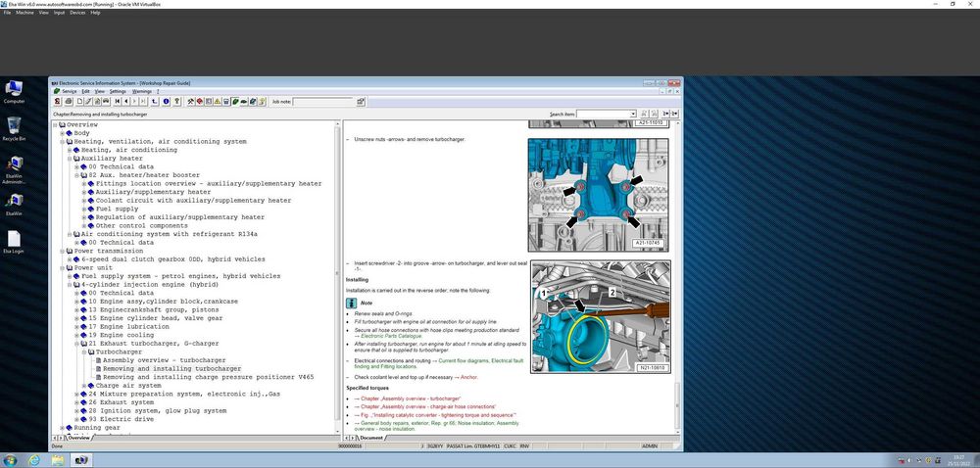Open VirtualBox Devices menu

pos(77,13)
